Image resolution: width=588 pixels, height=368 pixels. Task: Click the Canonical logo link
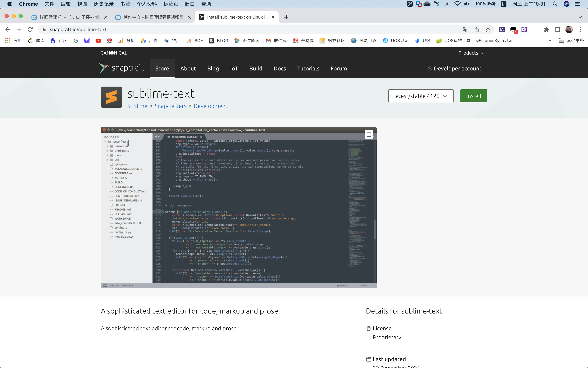pyautogui.click(x=114, y=53)
